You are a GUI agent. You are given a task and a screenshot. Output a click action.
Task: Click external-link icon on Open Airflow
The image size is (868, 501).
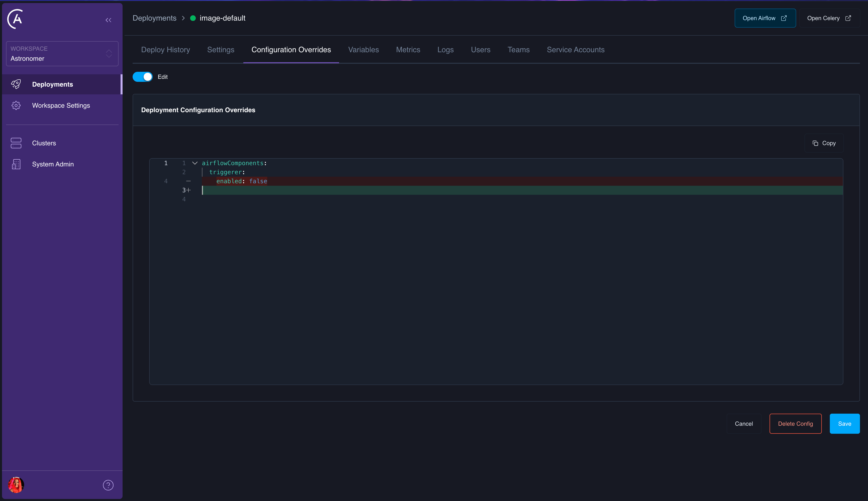coord(784,18)
